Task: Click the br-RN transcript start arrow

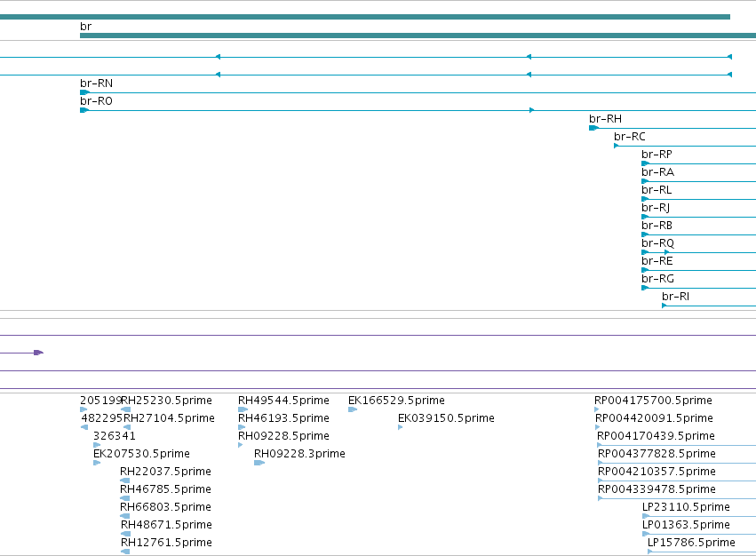Action: click(x=85, y=92)
